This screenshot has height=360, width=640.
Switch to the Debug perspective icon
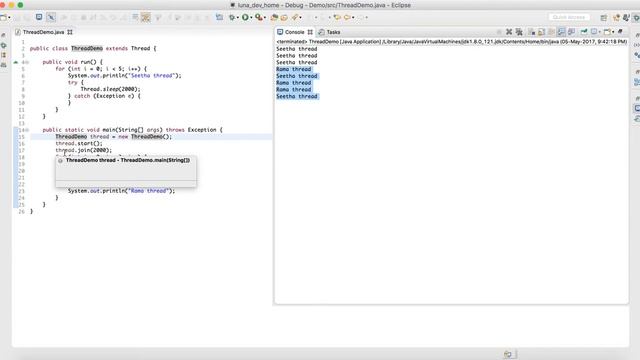[x=636, y=18]
